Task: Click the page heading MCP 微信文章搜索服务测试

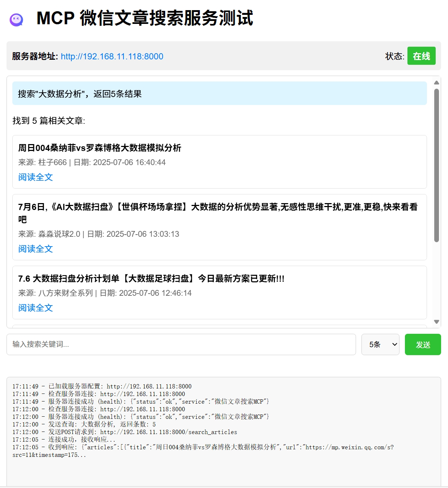Action: pos(145,18)
